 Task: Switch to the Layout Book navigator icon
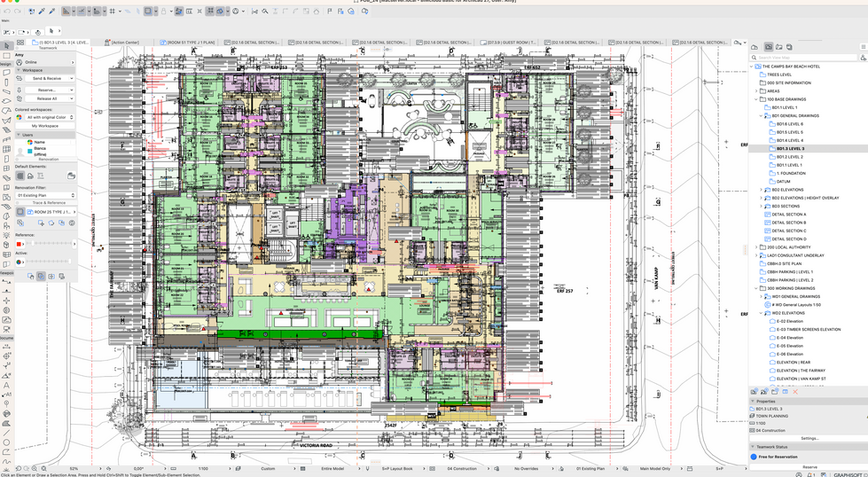pyautogui.click(x=778, y=47)
